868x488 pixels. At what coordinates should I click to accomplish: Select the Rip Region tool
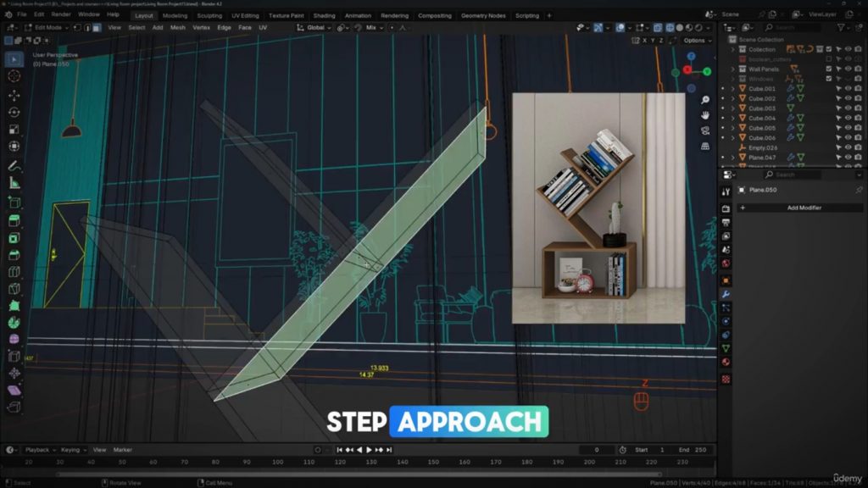point(14,408)
